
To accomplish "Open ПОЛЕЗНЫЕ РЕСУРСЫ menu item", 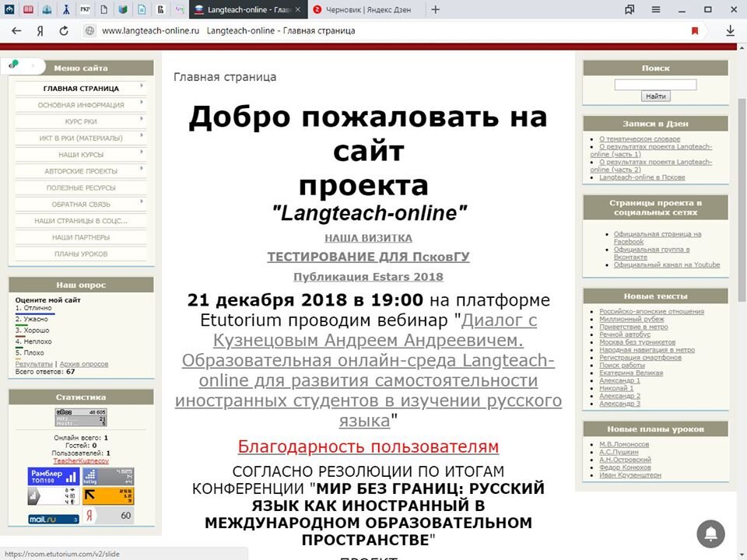I will [81, 187].
